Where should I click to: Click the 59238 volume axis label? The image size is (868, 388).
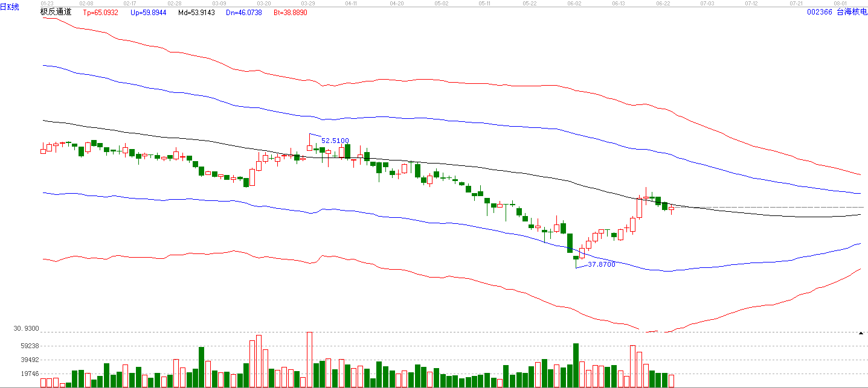click(30, 346)
